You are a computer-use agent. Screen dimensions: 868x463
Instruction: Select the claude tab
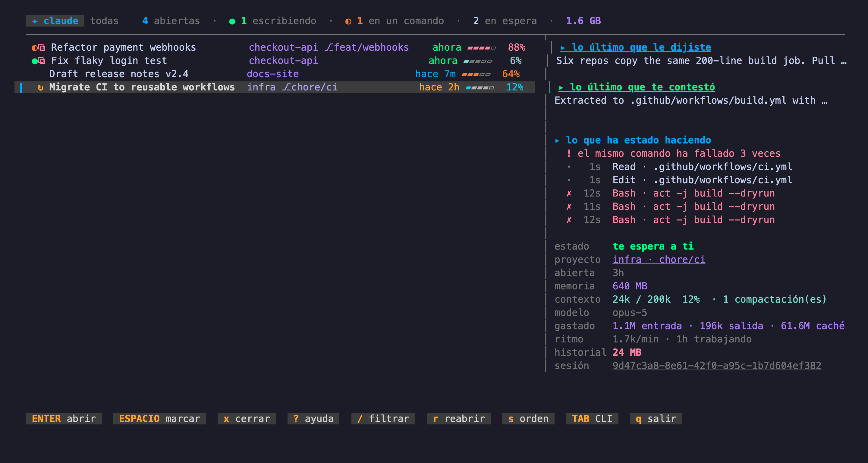point(55,21)
